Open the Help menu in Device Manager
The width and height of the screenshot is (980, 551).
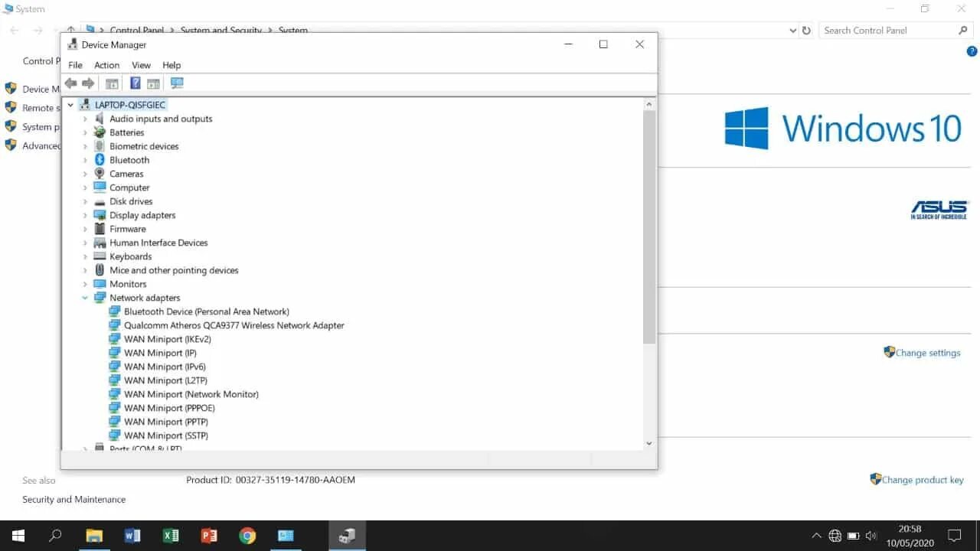pos(171,65)
